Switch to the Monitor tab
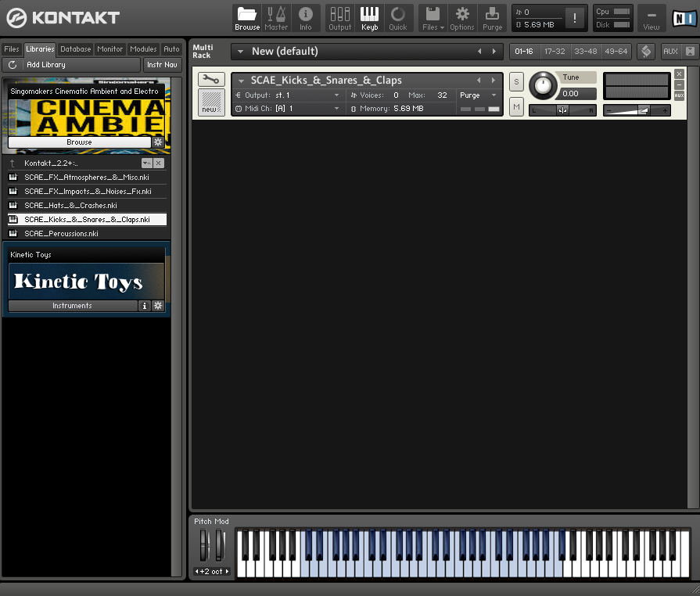700x596 pixels. [109, 49]
